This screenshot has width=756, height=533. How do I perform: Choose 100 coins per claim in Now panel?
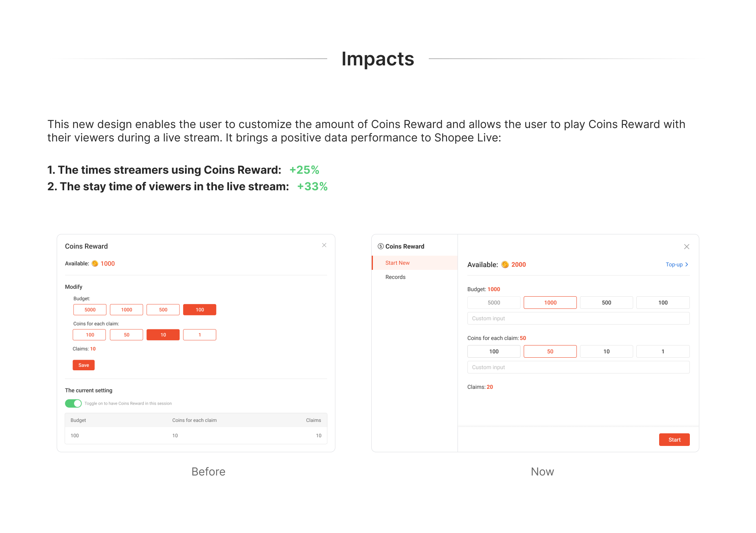point(494,351)
